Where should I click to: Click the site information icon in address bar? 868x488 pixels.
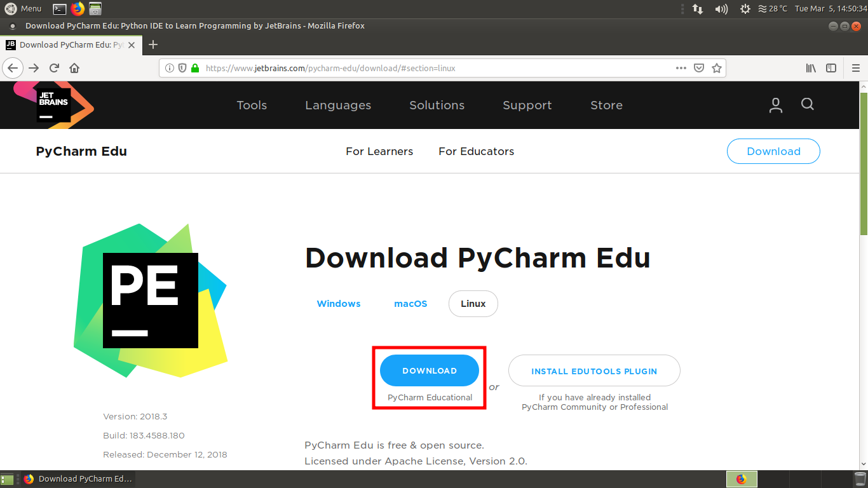tap(170, 68)
